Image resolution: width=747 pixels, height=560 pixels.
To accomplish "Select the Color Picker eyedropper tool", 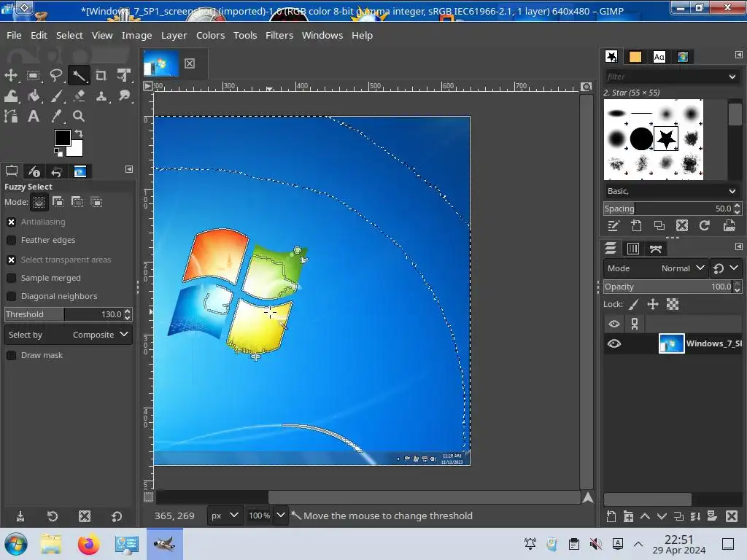I will pyautogui.click(x=55, y=116).
